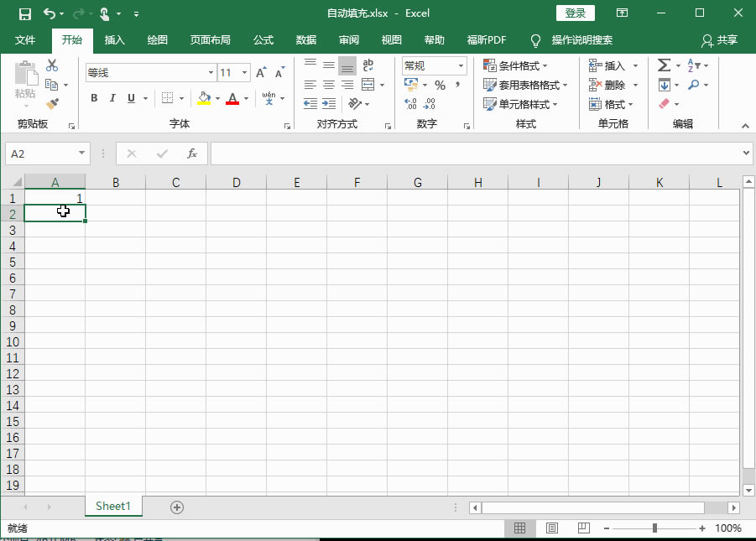Select the format painter (格式刷) icon
This screenshot has height=541, width=756.
click(50, 103)
